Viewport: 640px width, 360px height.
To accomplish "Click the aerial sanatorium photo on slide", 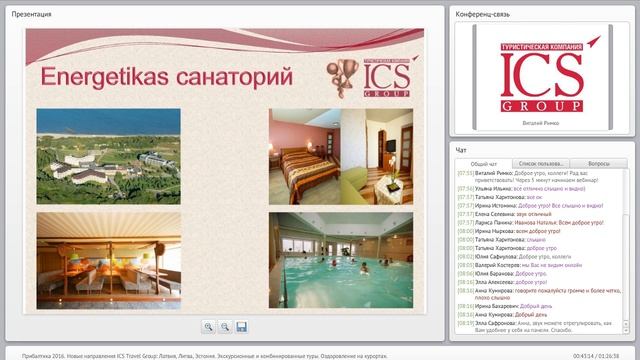I will pos(109,156).
